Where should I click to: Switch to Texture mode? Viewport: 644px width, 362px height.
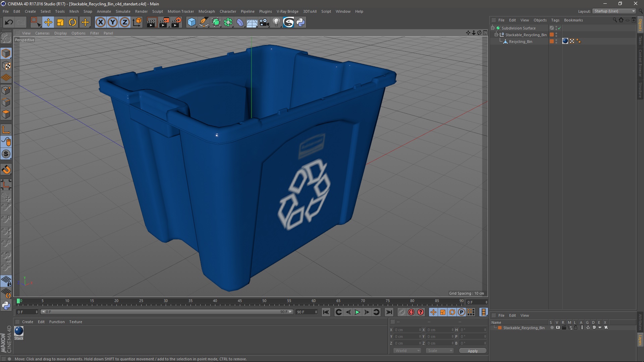click(6, 66)
